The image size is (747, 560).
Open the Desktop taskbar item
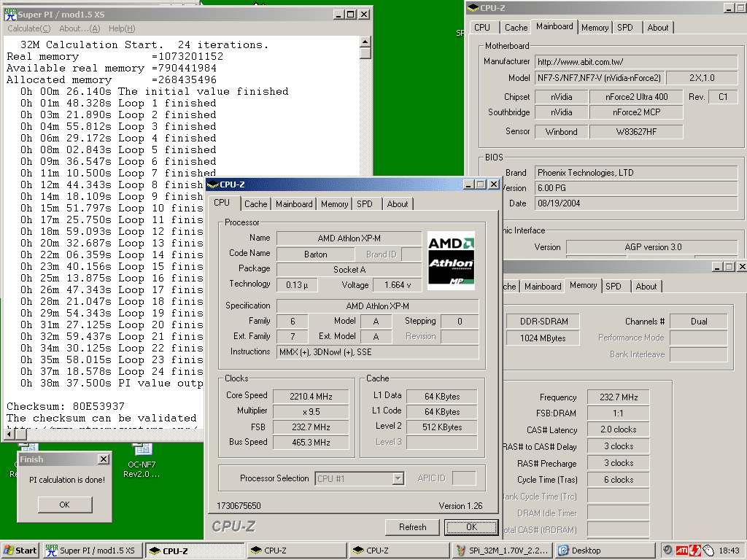pos(603,551)
